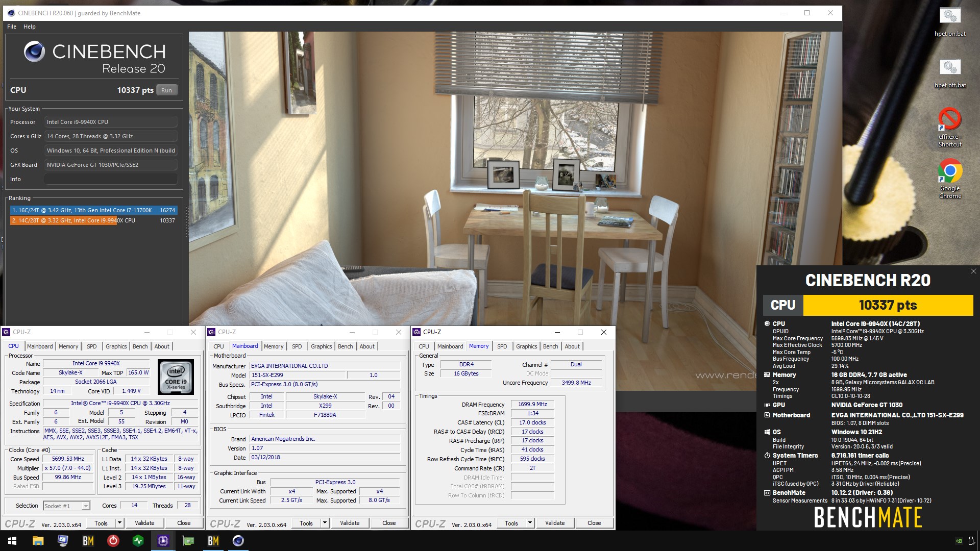The image size is (980, 551).
Task: Open hpet off.bat desktop icon
Action: point(950,74)
